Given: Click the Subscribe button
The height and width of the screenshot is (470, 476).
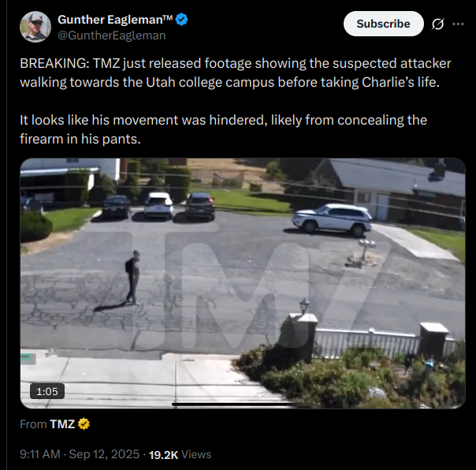Looking at the screenshot, I should coord(384,24).
